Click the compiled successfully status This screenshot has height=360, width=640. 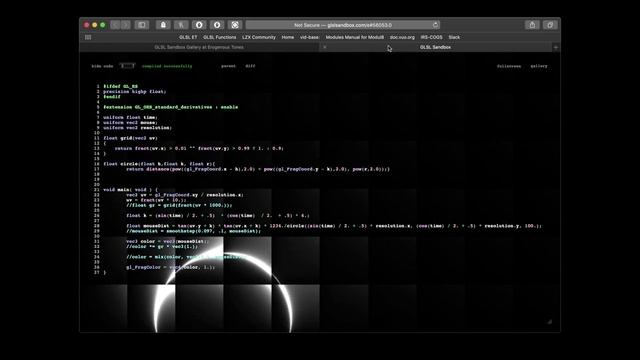click(167, 66)
